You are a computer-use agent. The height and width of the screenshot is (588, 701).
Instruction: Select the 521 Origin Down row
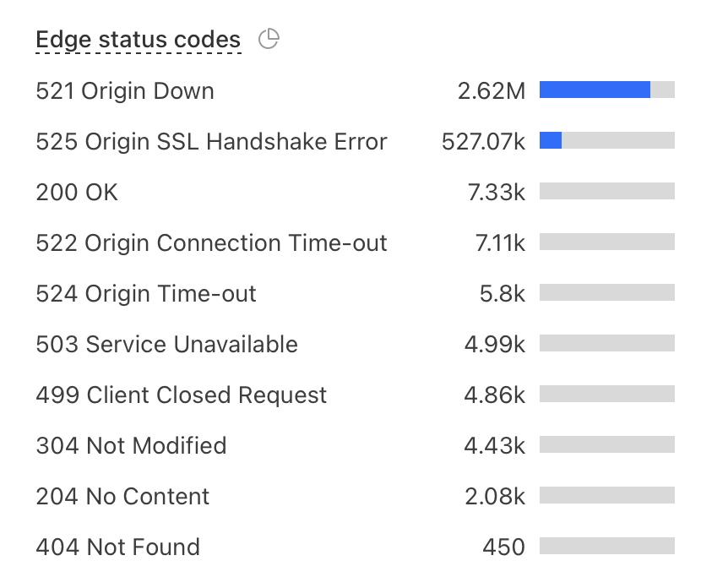(125, 90)
